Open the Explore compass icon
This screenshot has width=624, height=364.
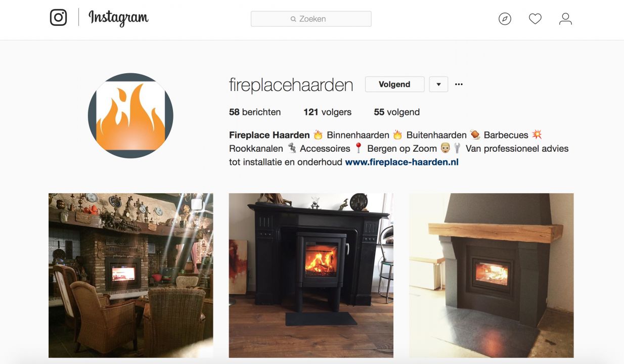505,19
